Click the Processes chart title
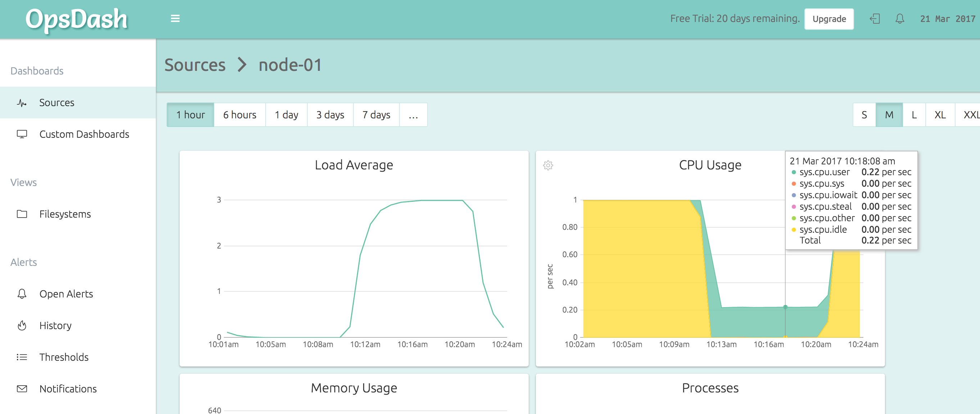Image resolution: width=980 pixels, height=414 pixels. (x=710, y=388)
